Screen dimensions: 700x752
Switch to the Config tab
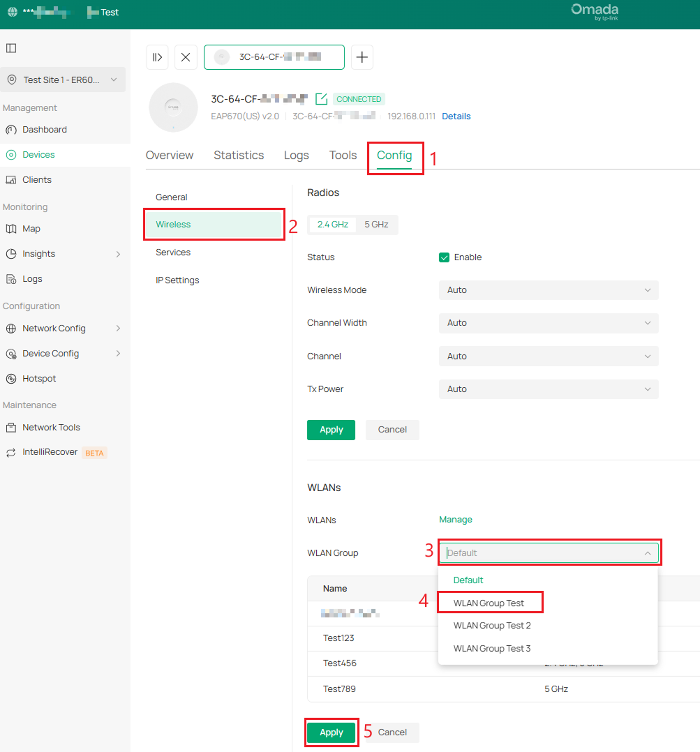pos(394,155)
